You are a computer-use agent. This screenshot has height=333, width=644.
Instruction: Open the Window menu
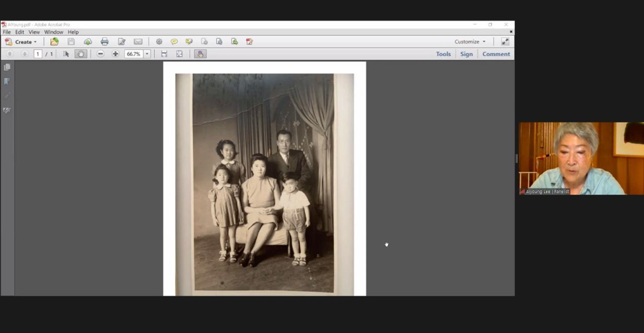pos(54,32)
